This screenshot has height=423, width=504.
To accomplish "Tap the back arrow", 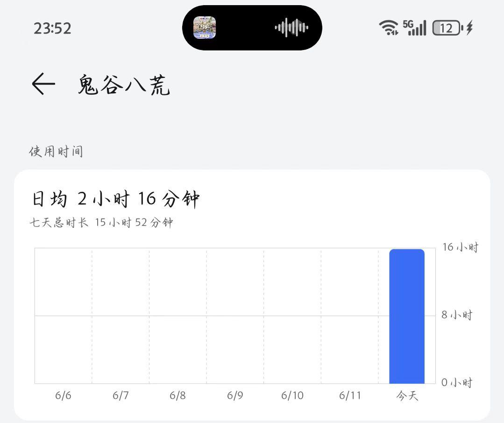I will point(44,84).
